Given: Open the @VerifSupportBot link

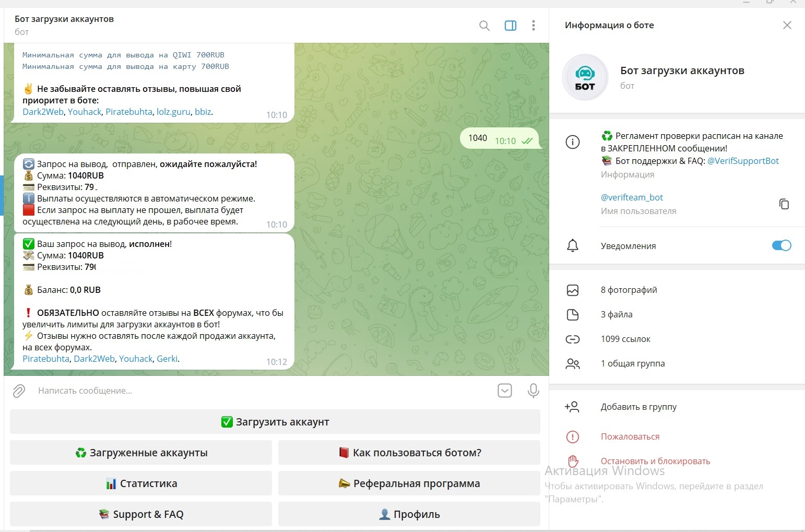Looking at the screenshot, I should coord(742,161).
